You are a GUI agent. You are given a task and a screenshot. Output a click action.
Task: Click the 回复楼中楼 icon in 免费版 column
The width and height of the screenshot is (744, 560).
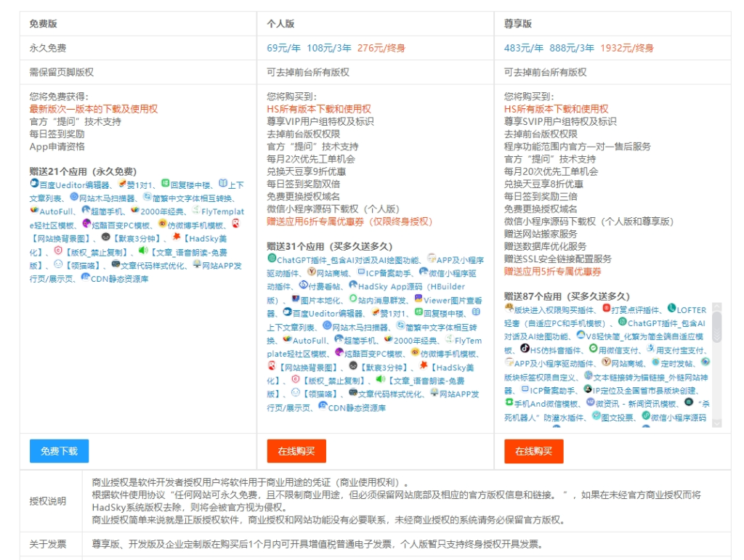click(x=166, y=184)
